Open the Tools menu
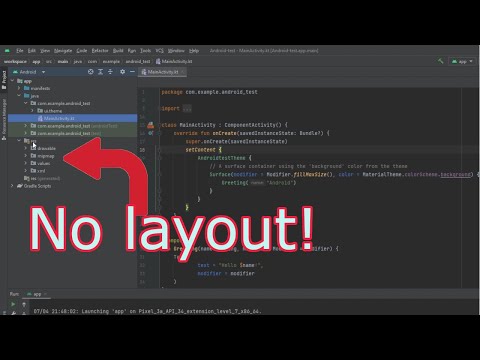 coord(145,51)
